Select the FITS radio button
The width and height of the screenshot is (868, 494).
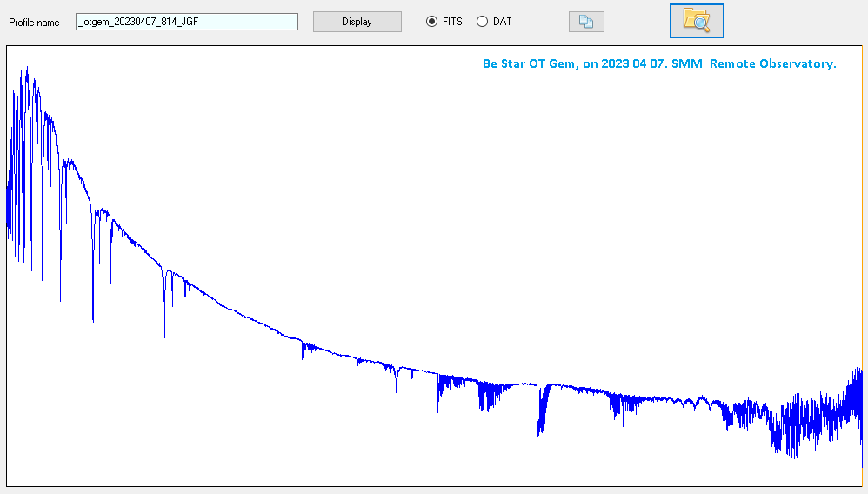click(432, 22)
